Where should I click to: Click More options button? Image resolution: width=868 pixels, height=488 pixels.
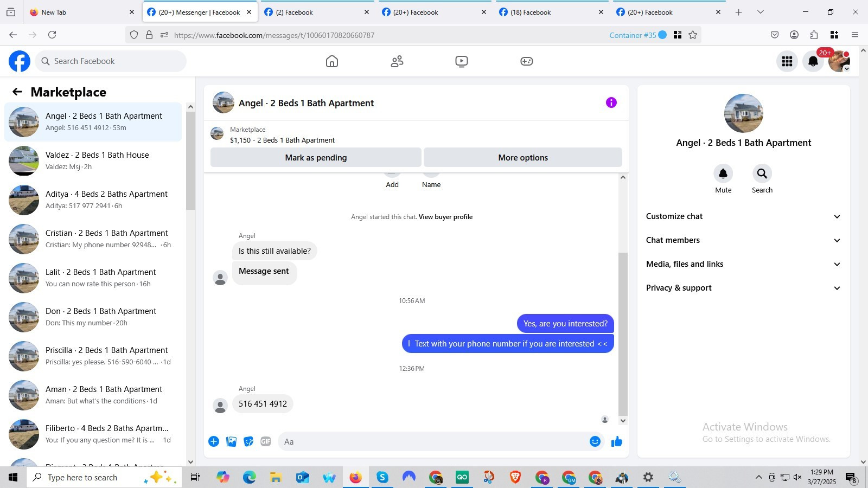523,158
